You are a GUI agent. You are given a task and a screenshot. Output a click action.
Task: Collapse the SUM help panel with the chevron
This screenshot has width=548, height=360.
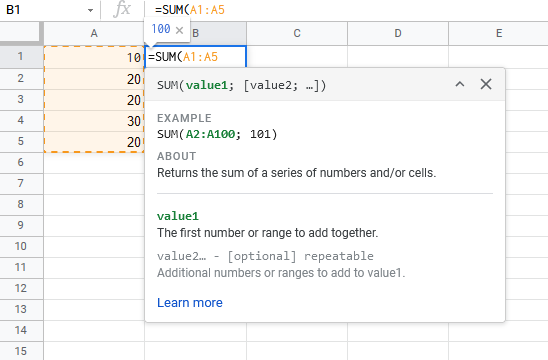pyautogui.click(x=460, y=84)
